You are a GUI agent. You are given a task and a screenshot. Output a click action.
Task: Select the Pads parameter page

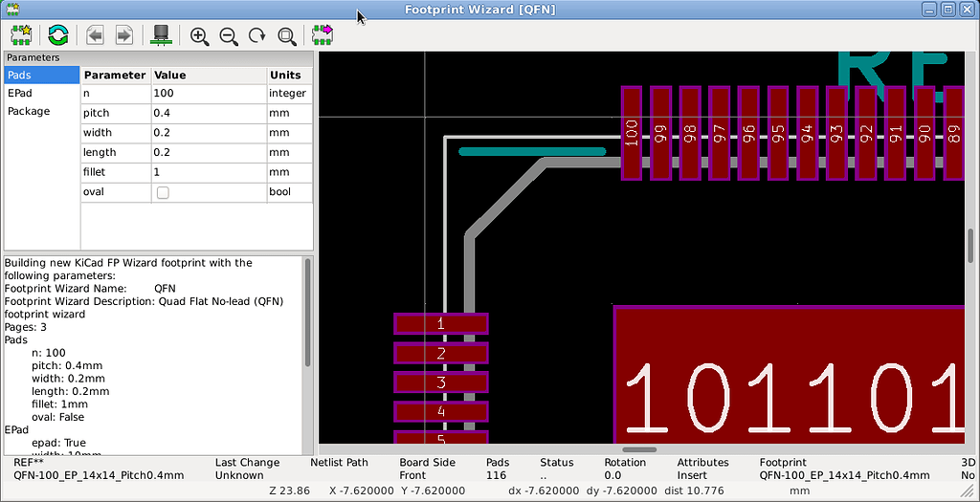(x=41, y=75)
